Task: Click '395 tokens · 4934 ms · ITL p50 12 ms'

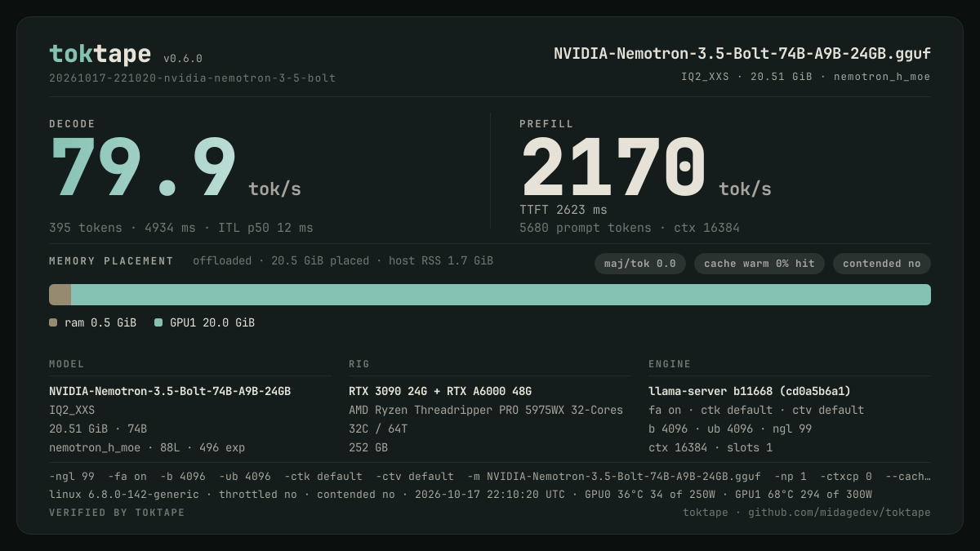Action: (x=181, y=228)
